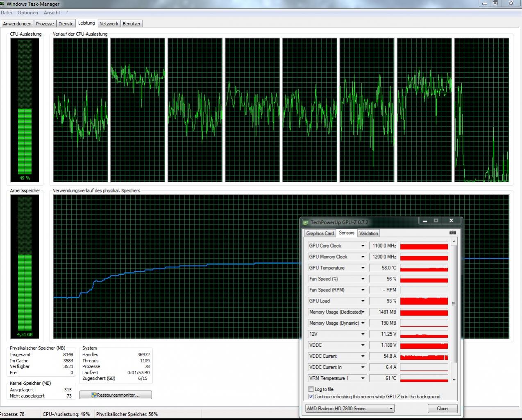This screenshot has height=420, width=522.
Task: Enable the Log to file checkbox
Action: [x=311, y=389]
